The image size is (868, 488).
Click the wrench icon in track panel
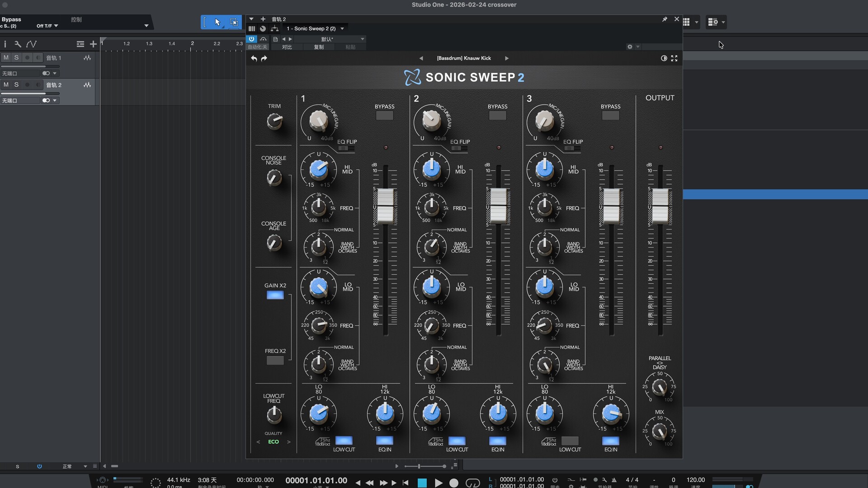18,44
